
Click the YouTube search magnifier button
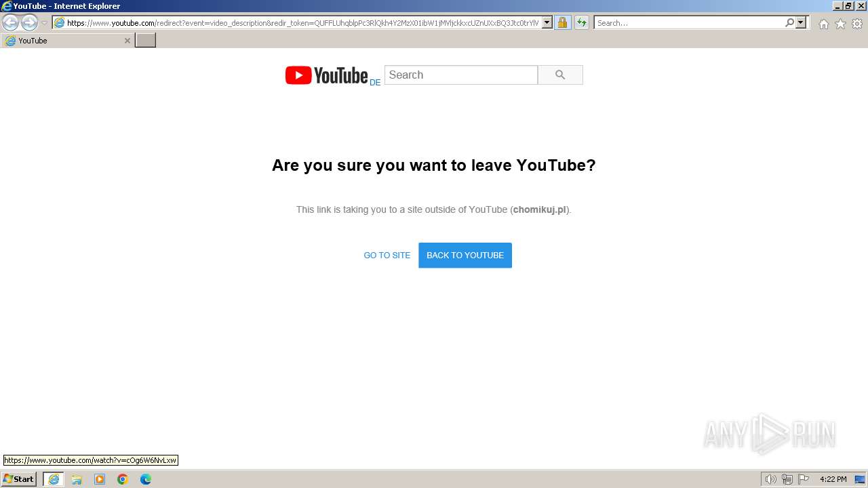tap(560, 75)
